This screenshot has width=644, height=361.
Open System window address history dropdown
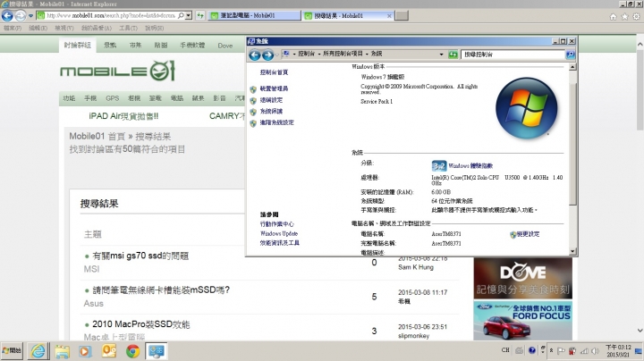(442, 55)
